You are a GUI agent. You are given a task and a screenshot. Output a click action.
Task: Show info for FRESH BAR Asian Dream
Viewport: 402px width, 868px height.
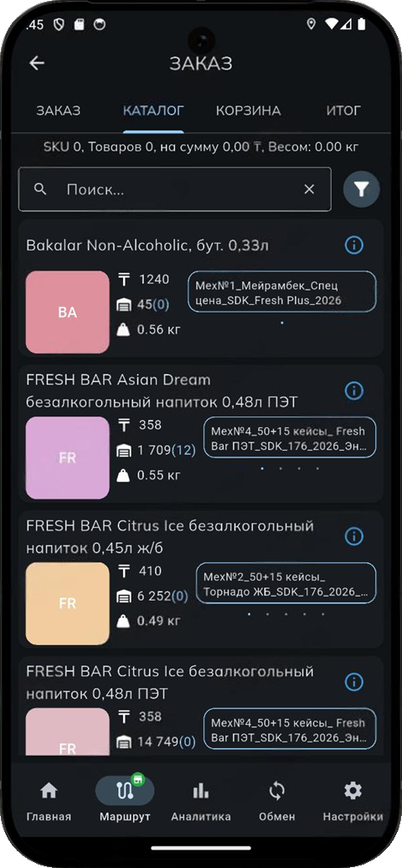[353, 390]
